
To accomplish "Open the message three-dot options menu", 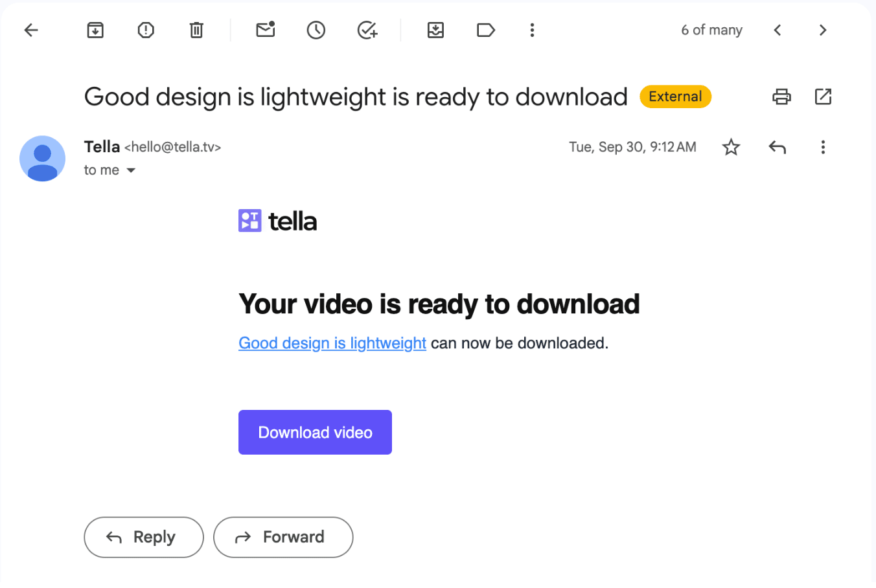I will pos(822,147).
